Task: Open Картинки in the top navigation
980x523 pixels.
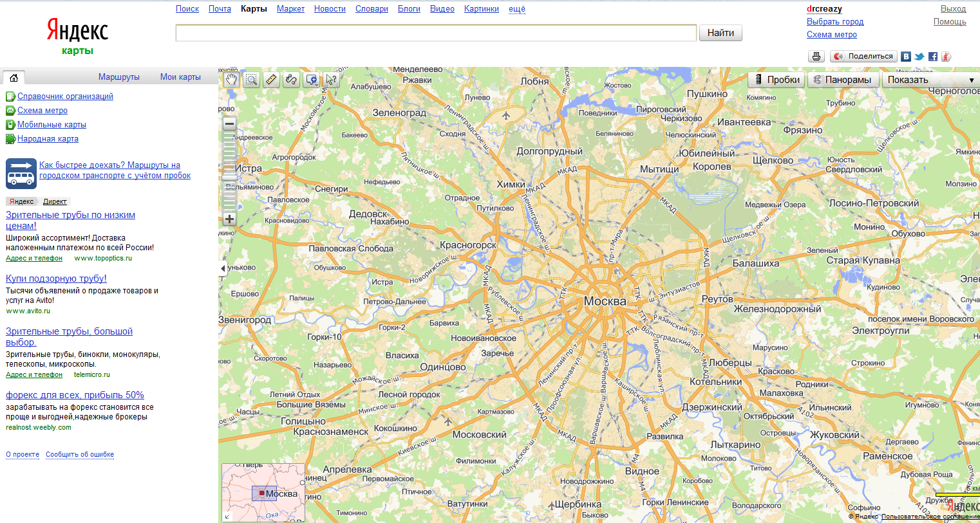Action: coord(482,9)
